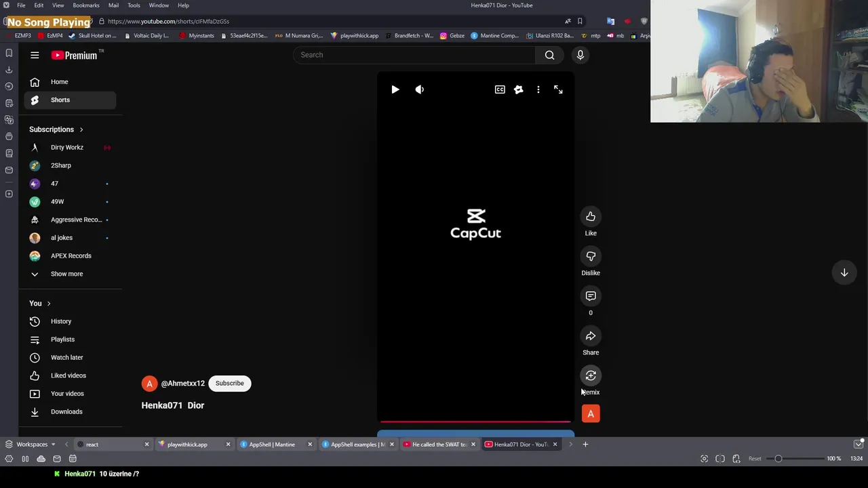Subscribe to @Ahmetxx12

coord(229,383)
